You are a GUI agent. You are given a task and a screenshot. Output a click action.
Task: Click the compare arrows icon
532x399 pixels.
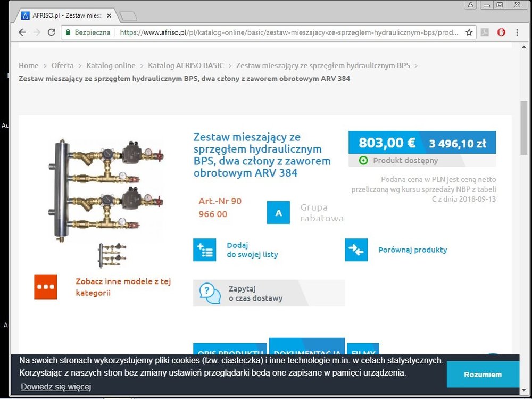[356, 250]
